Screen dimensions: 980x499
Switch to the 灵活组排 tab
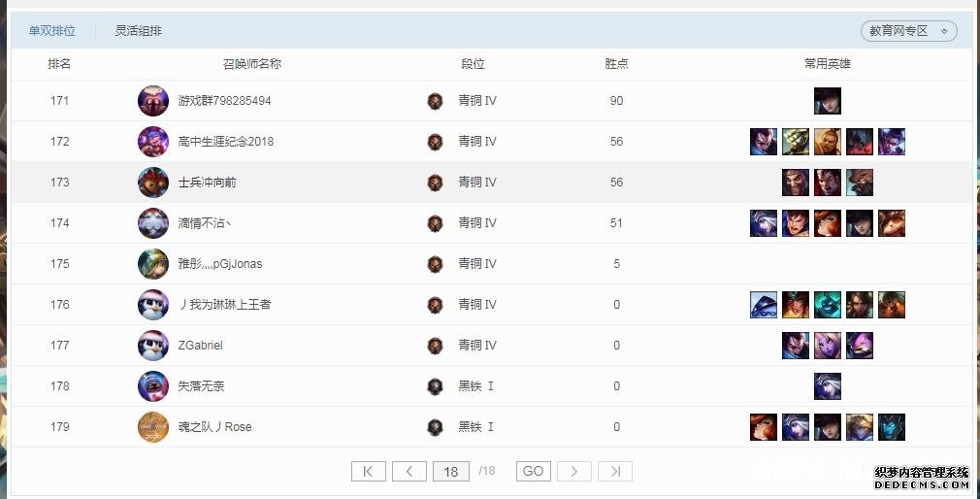pyautogui.click(x=139, y=31)
